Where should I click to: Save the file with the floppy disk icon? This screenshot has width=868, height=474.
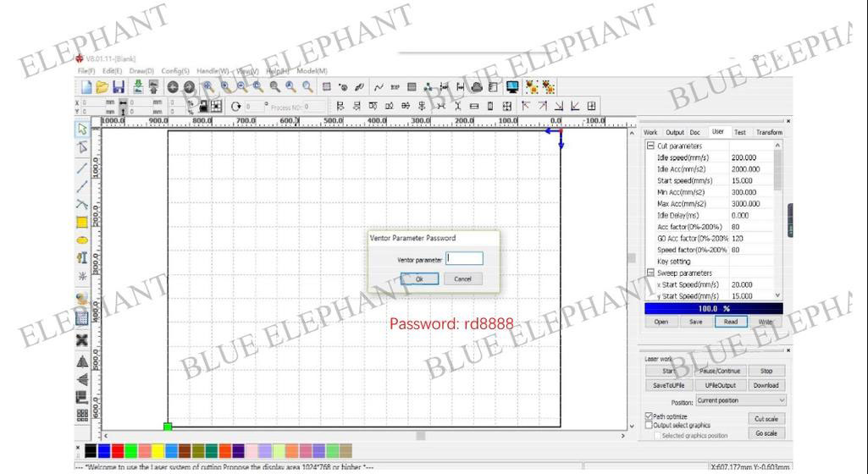(x=118, y=87)
